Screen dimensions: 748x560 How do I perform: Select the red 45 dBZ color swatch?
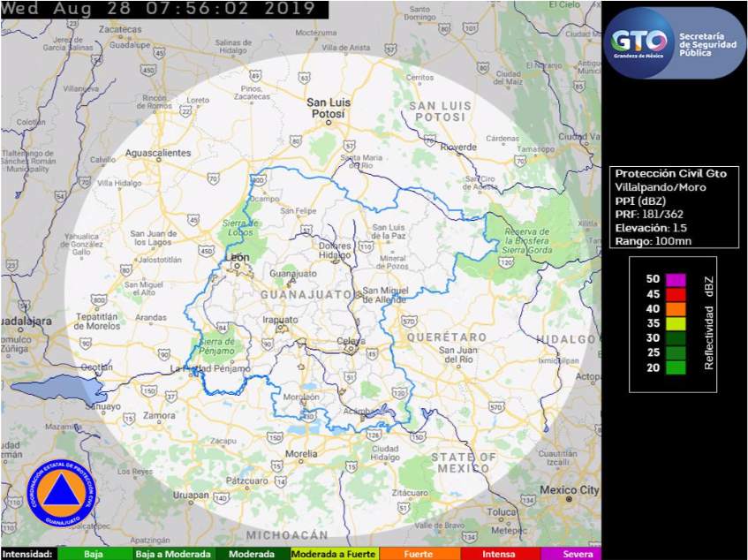pyautogui.click(x=676, y=294)
